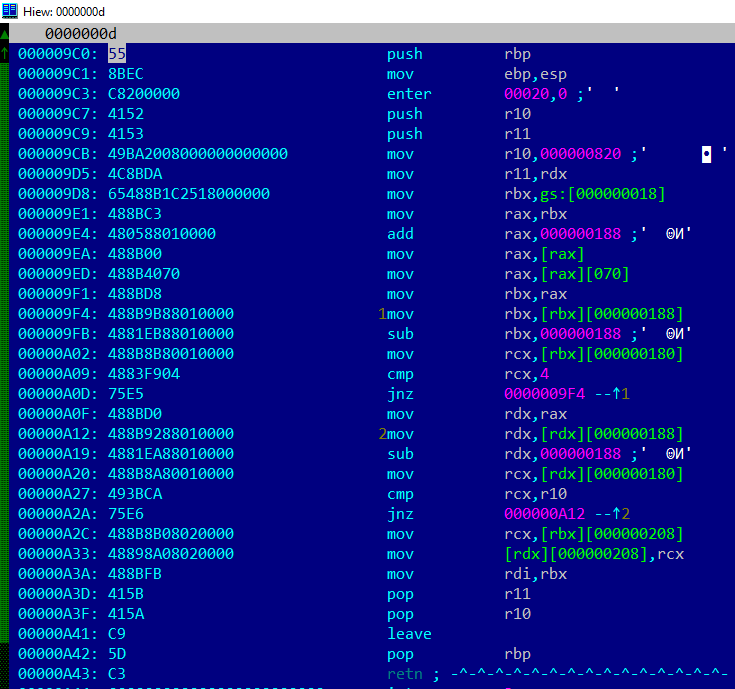Viewport: 735px width, 689px height.
Task: Click immediate value 000000820
Action: tap(580, 154)
